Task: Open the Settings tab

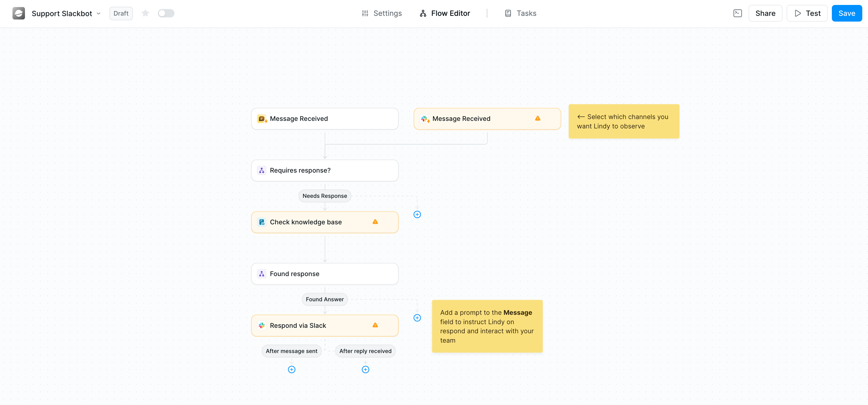Action: (x=381, y=13)
